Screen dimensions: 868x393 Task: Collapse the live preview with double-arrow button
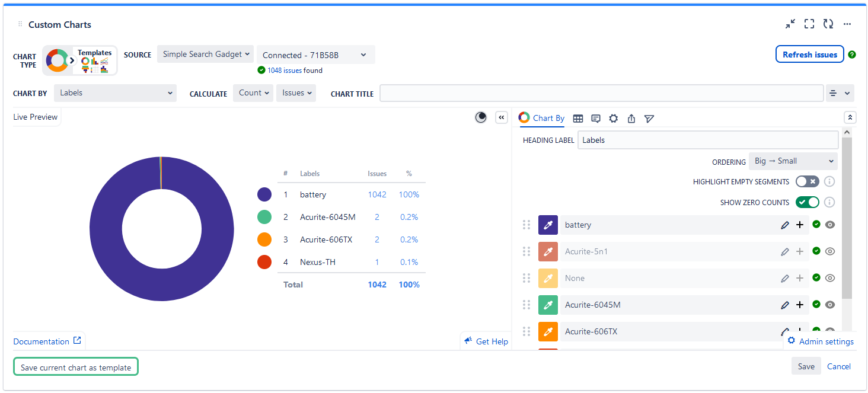click(502, 117)
